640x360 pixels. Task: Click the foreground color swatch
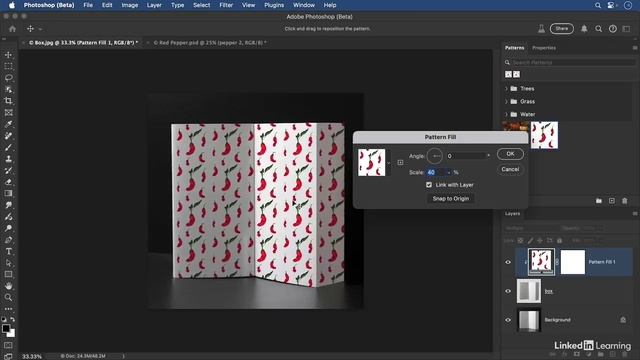pos(6,329)
